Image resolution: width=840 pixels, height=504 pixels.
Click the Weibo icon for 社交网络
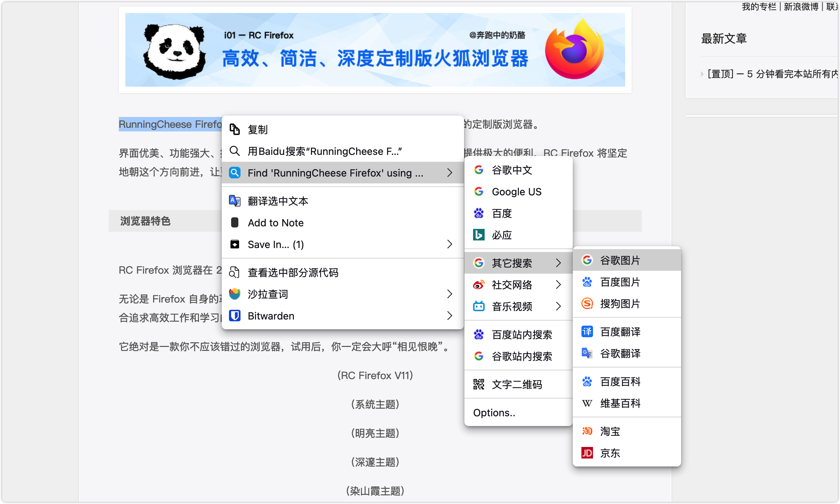479,285
